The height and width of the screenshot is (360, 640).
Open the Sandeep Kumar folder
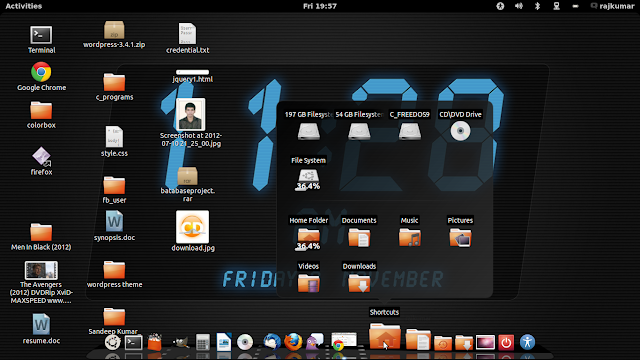pos(114,316)
